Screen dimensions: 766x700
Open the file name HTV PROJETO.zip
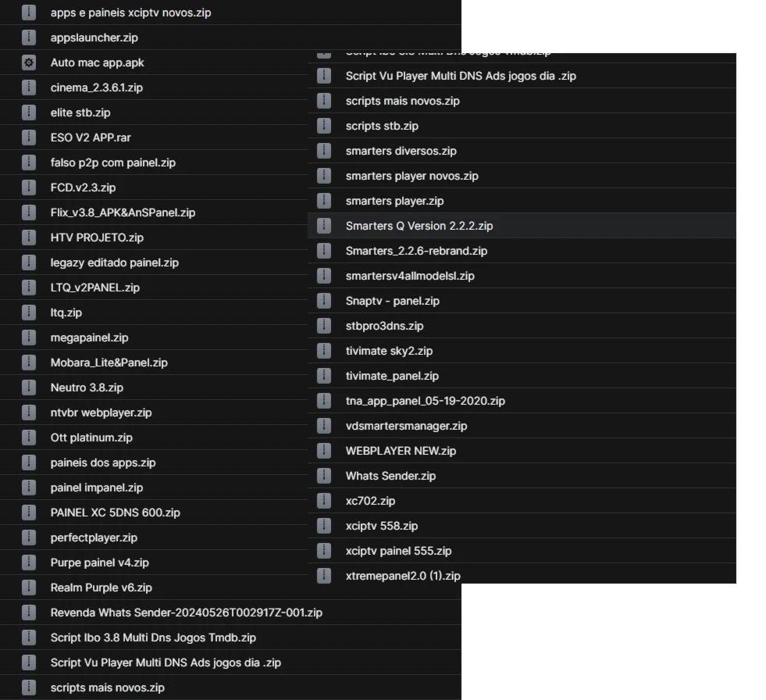coord(97,237)
